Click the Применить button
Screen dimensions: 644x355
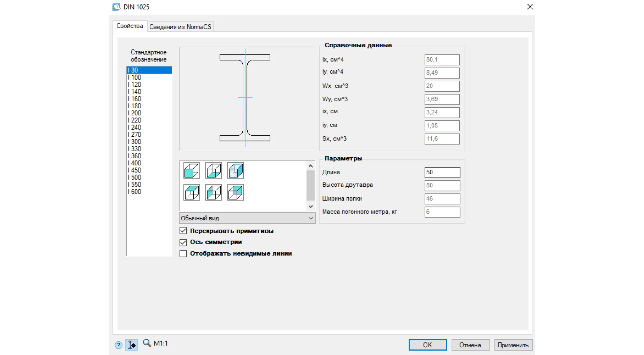coord(513,345)
